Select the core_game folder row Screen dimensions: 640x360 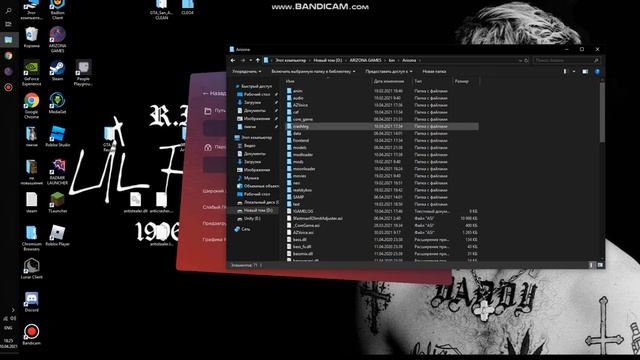(x=382, y=119)
